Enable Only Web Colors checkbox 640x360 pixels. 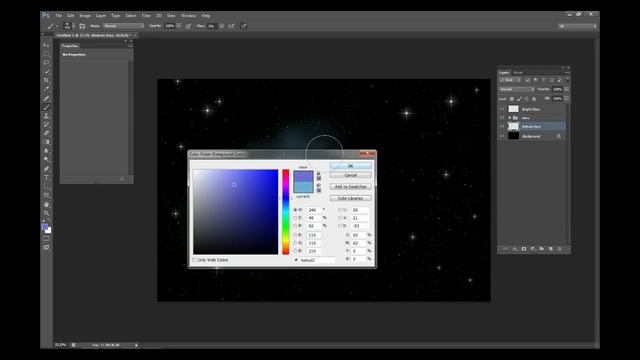point(195,260)
